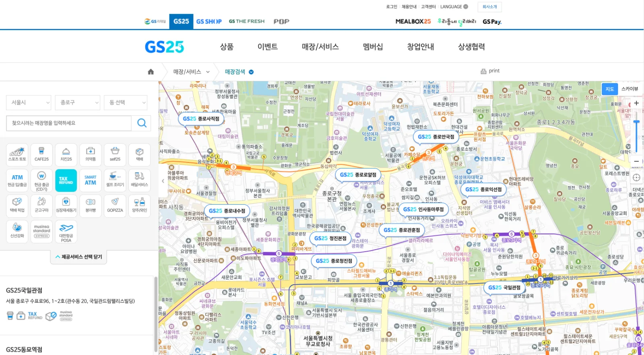Select the 셀프 조리기 service icon

[115, 181]
